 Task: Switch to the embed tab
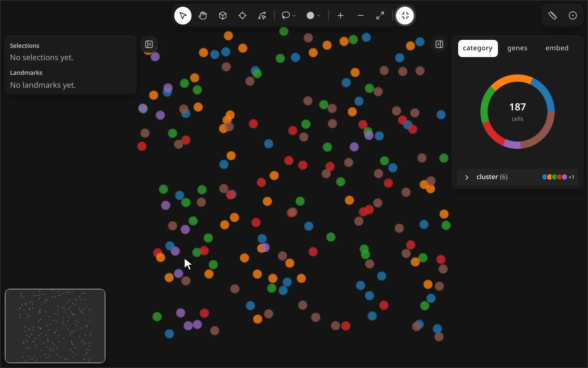pyautogui.click(x=557, y=48)
